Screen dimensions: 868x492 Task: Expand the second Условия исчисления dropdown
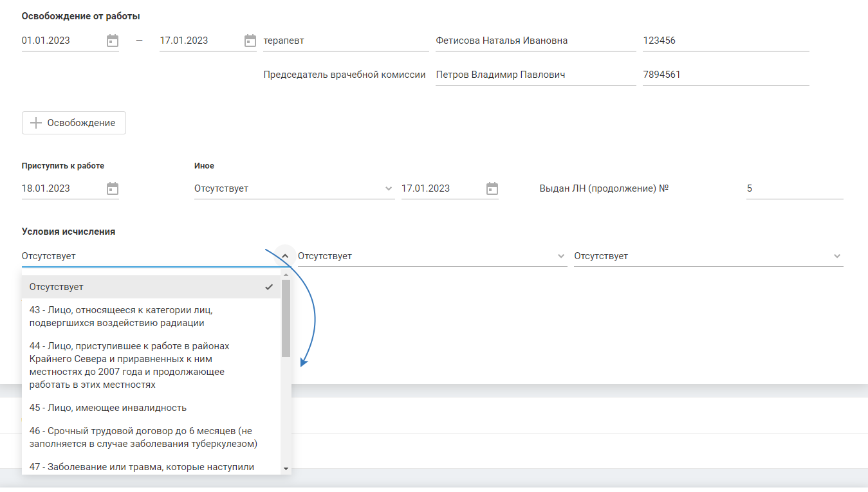(x=560, y=256)
